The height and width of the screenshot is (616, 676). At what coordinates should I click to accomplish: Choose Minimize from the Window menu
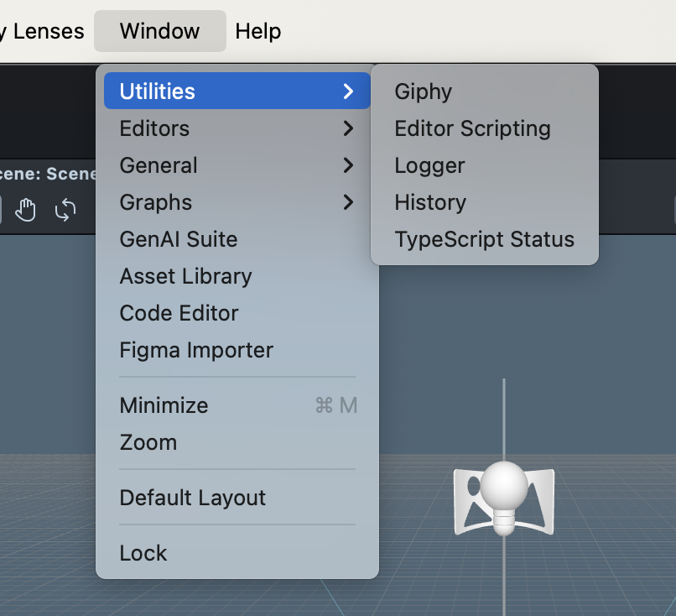(164, 405)
